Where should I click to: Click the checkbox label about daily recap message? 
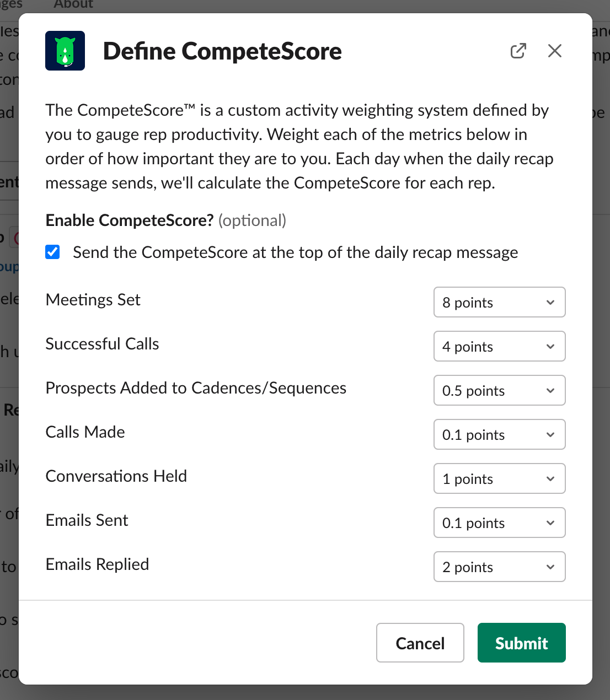[296, 252]
